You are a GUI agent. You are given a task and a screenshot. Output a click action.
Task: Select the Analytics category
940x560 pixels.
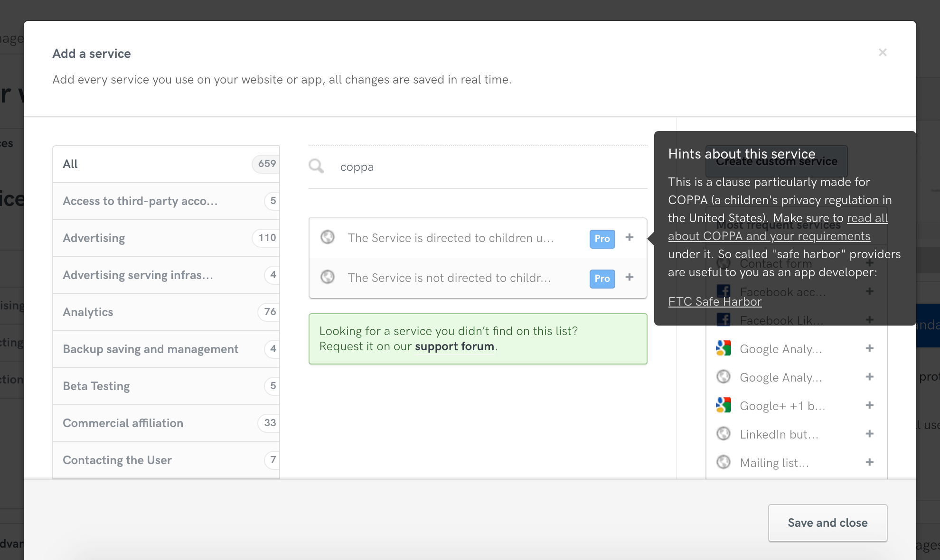coord(166,312)
